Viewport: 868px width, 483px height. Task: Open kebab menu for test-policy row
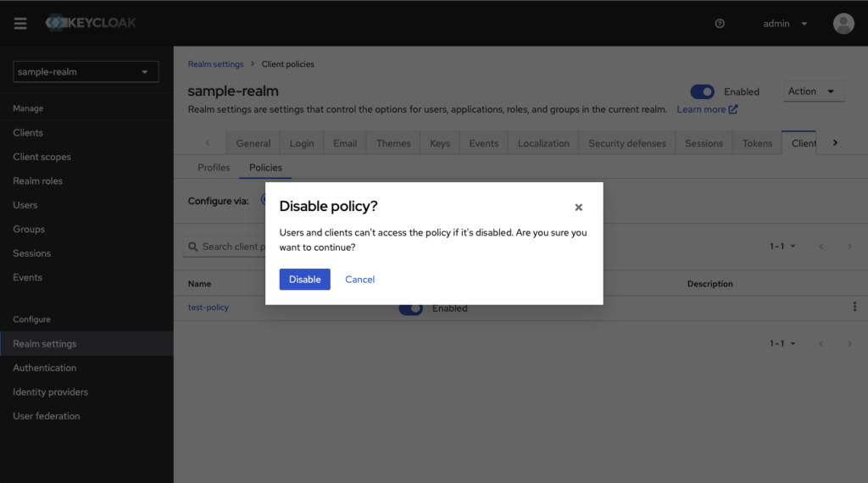click(x=854, y=307)
